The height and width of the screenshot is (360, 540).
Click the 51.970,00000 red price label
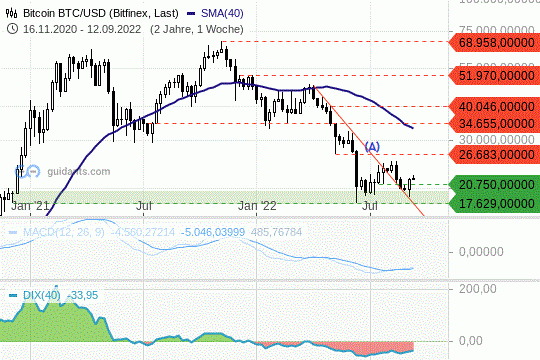[496, 75]
